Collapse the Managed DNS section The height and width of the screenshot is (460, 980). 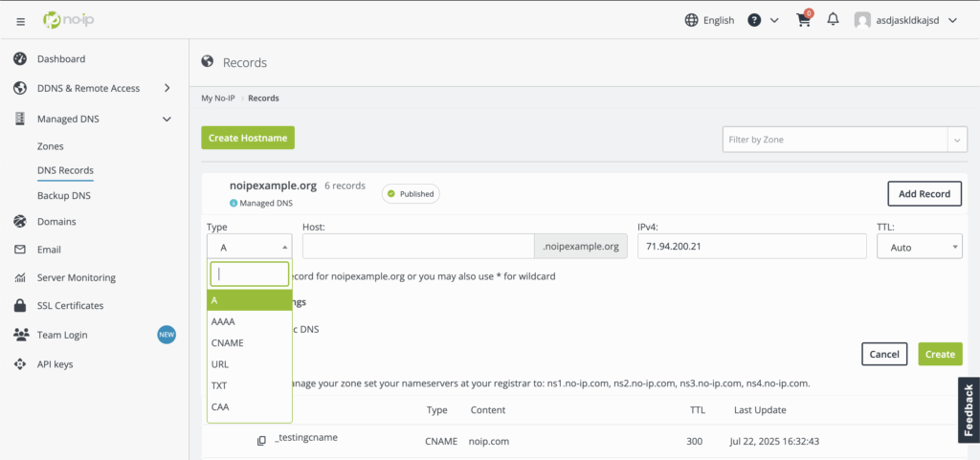click(x=167, y=120)
